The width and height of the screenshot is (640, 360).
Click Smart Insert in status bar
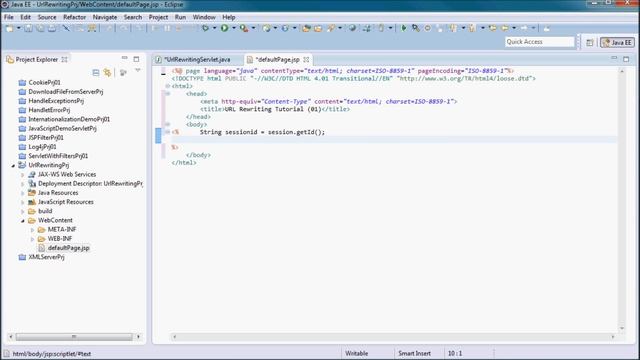click(414, 353)
